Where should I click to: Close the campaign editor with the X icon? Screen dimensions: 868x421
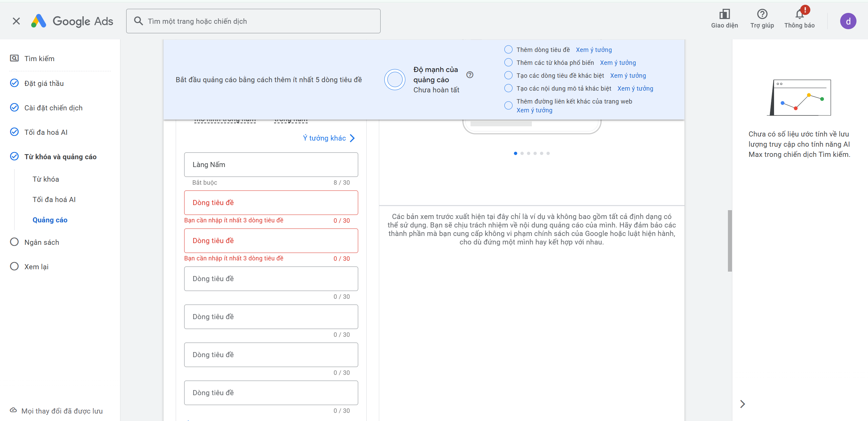point(16,21)
